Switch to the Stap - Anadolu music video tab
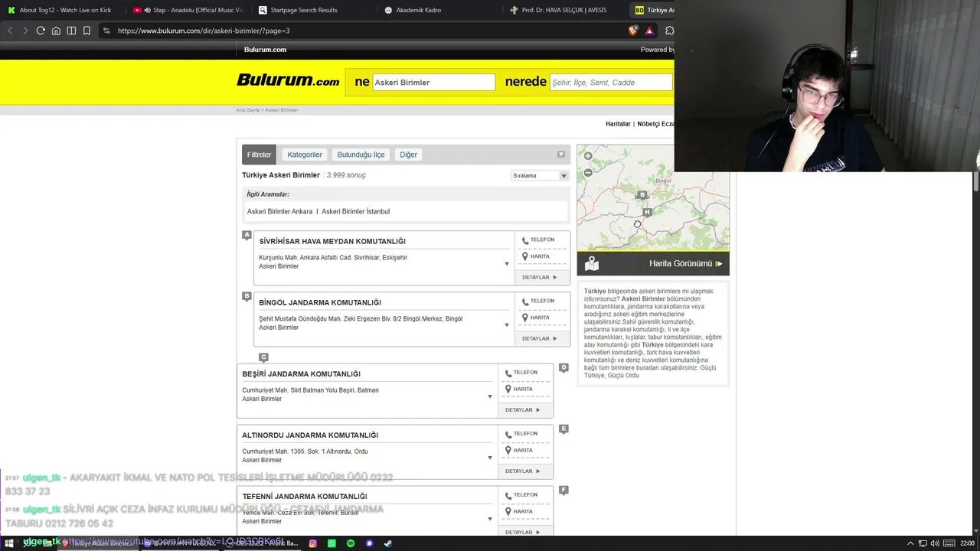This screenshot has width=980, height=551. [x=187, y=10]
